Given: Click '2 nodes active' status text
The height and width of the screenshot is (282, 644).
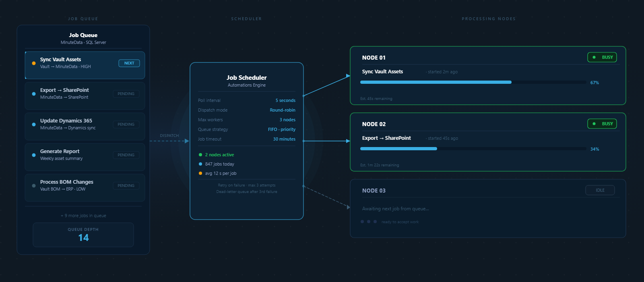Looking at the screenshot, I should (x=219, y=155).
